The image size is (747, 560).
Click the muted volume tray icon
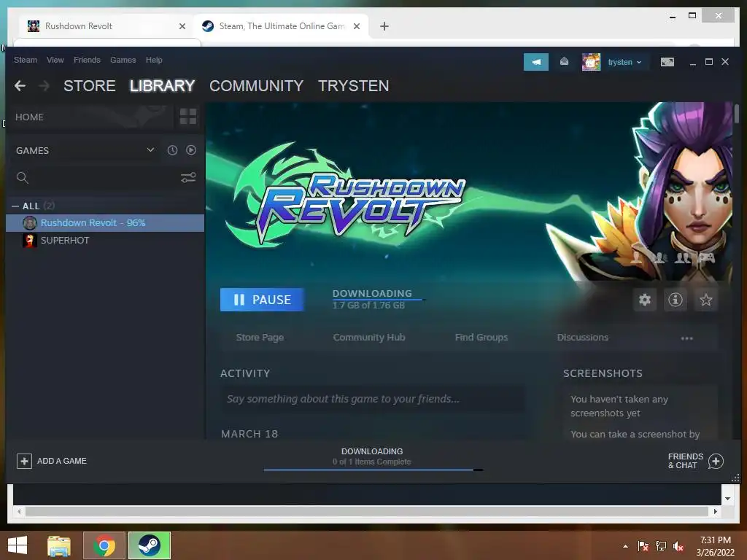point(678,546)
